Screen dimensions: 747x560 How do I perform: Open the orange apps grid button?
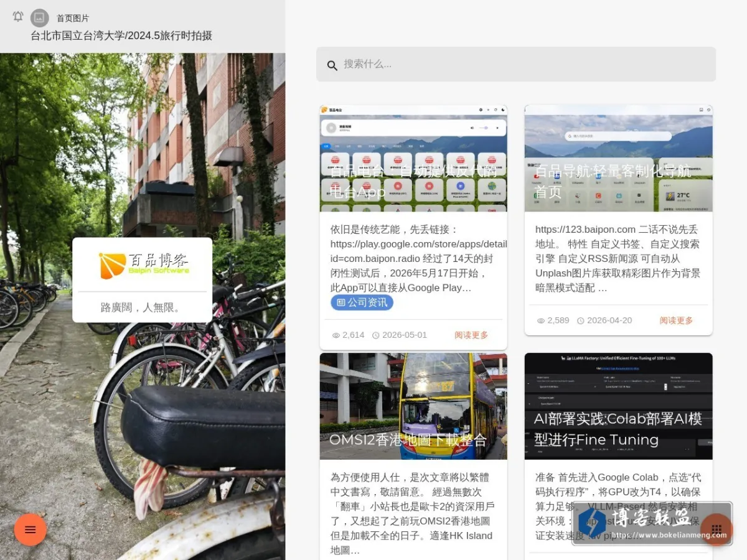point(716,530)
